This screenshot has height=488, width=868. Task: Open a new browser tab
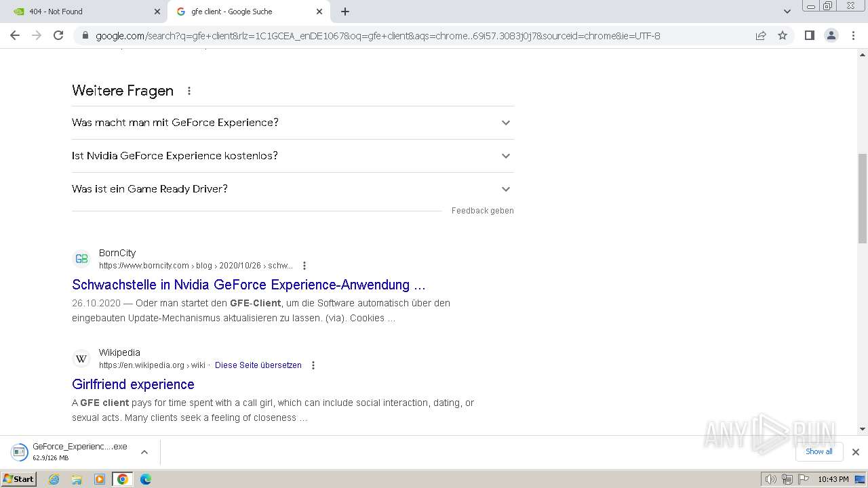(x=345, y=12)
